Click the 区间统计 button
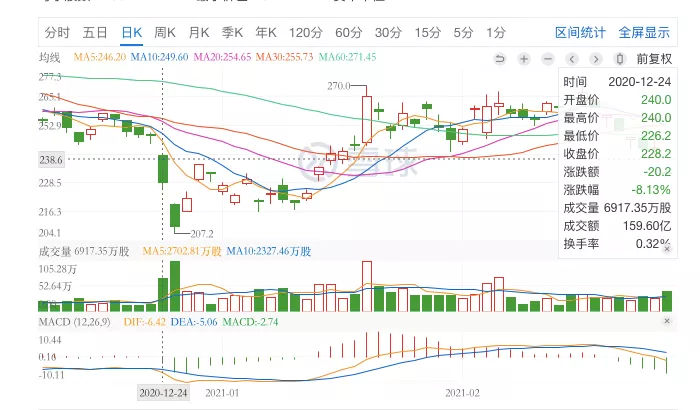The width and height of the screenshot is (700, 410). [581, 32]
